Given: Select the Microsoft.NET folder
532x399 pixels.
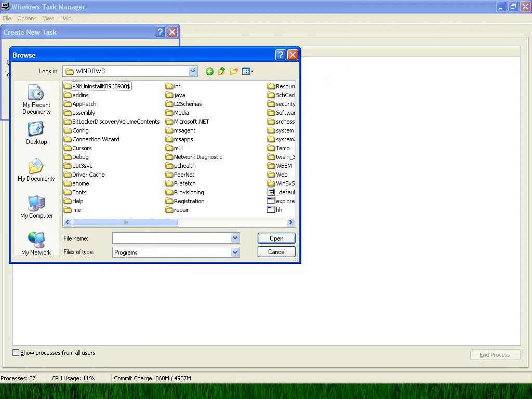Looking at the screenshot, I should pyautogui.click(x=187, y=122).
